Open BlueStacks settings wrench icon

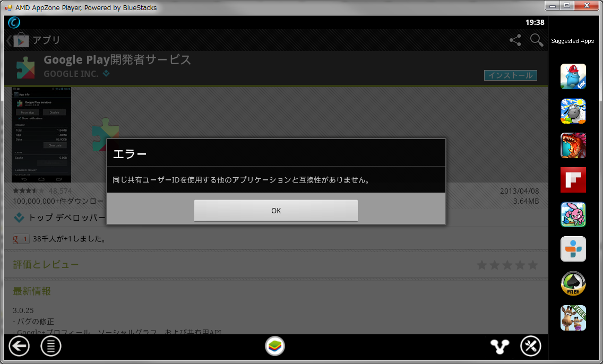point(531,346)
